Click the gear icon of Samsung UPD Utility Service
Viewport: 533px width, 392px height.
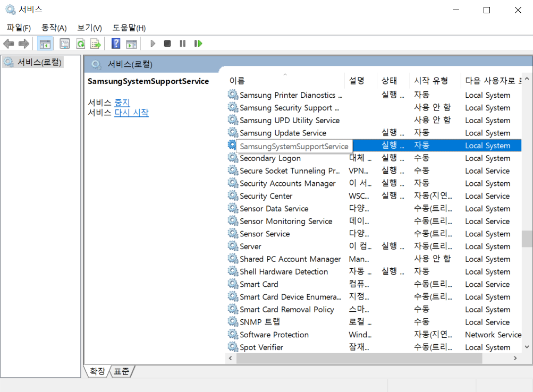click(233, 120)
